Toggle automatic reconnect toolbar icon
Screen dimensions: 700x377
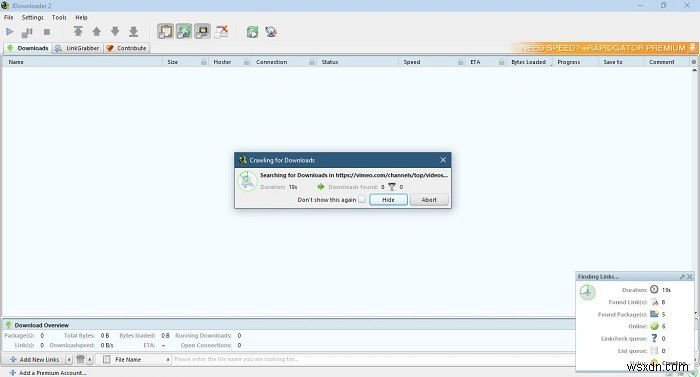[x=184, y=31]
